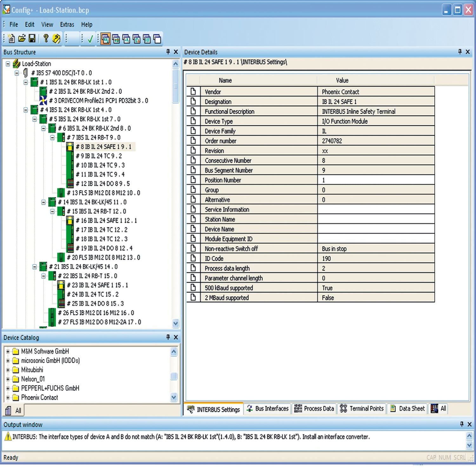The width and height of the screenshot is (476, 476).
Task: Pin the Bus Structure panel
Action: (168, 52)
